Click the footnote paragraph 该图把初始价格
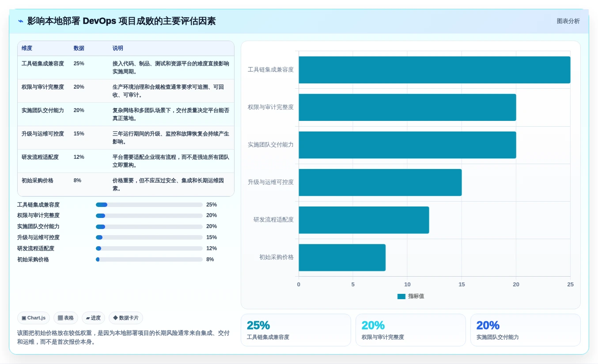This screenshot has width=598, height=364. click(x=123, y=338)
